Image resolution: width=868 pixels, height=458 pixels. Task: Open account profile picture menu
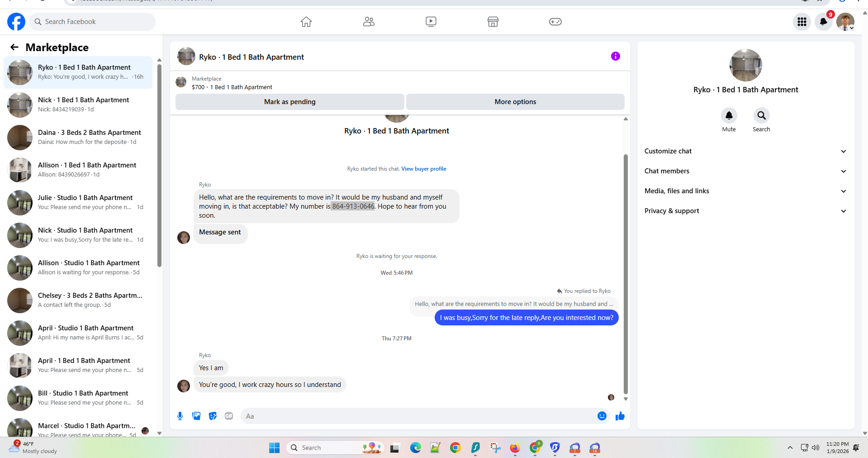[x=845, y=22]
